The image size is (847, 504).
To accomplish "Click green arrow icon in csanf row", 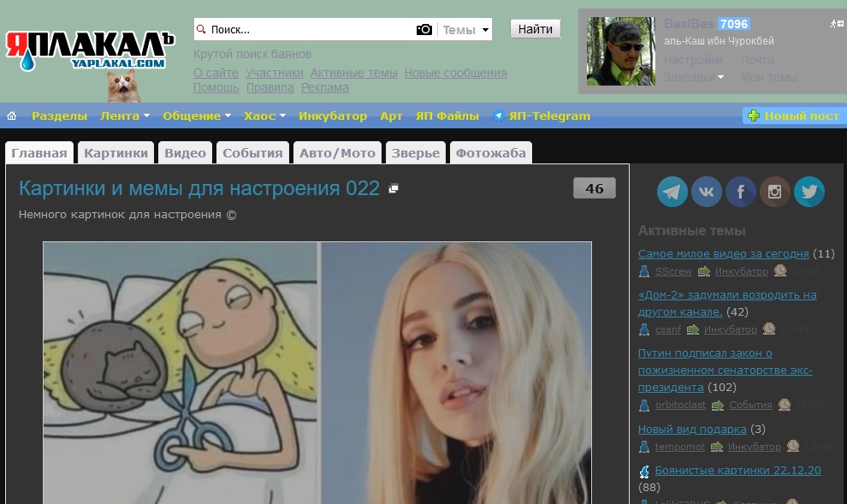I will point(692,329).
